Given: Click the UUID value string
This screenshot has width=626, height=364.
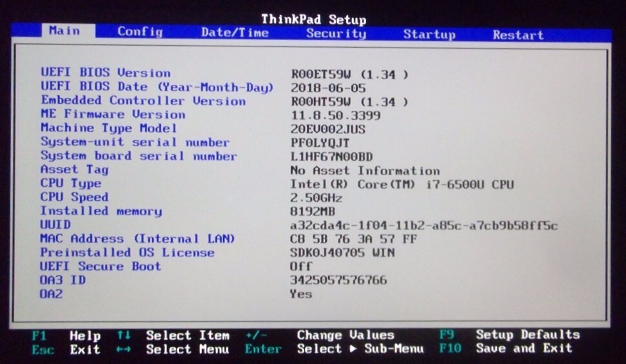Looking at the screenshot, I should [x=424, y=225].
